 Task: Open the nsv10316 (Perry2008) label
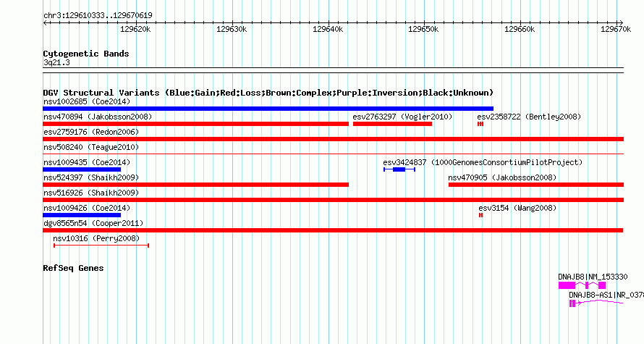pos(96,238)
